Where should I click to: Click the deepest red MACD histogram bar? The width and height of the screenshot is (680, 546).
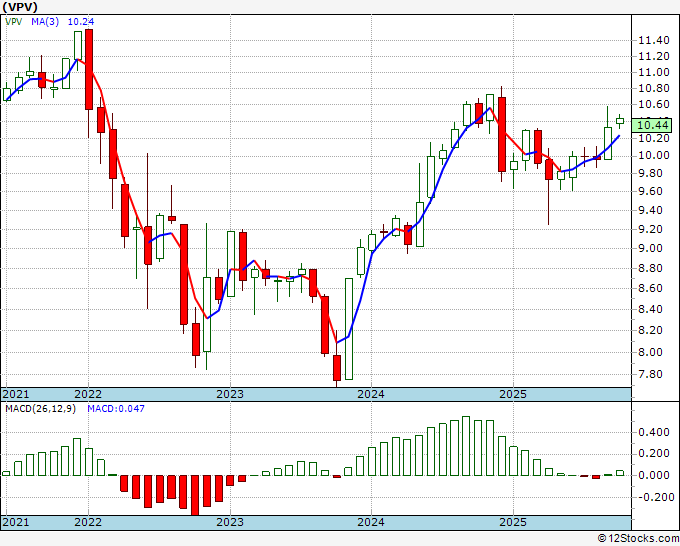coord(195,495)
